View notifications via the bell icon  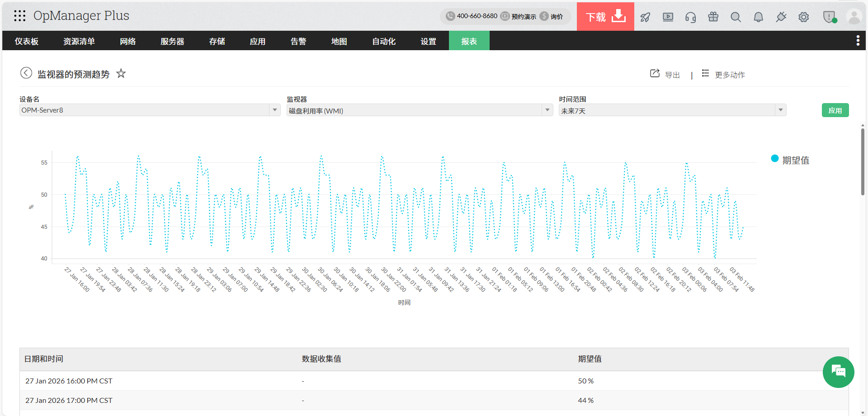[758, 17]
